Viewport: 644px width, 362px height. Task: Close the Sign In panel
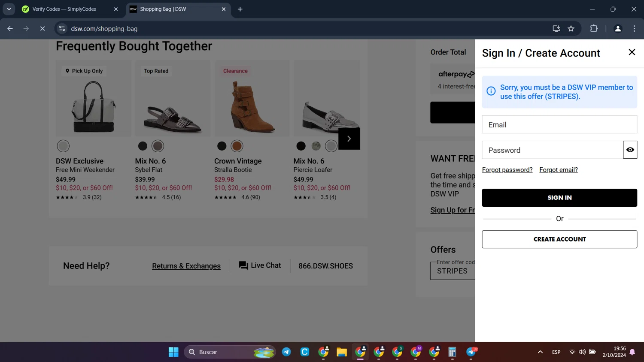click(632, 52)
